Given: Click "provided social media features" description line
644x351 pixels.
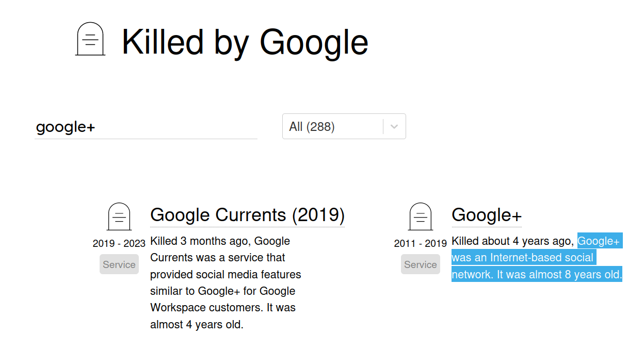Looking at the screenshot, I should (226, 274).
